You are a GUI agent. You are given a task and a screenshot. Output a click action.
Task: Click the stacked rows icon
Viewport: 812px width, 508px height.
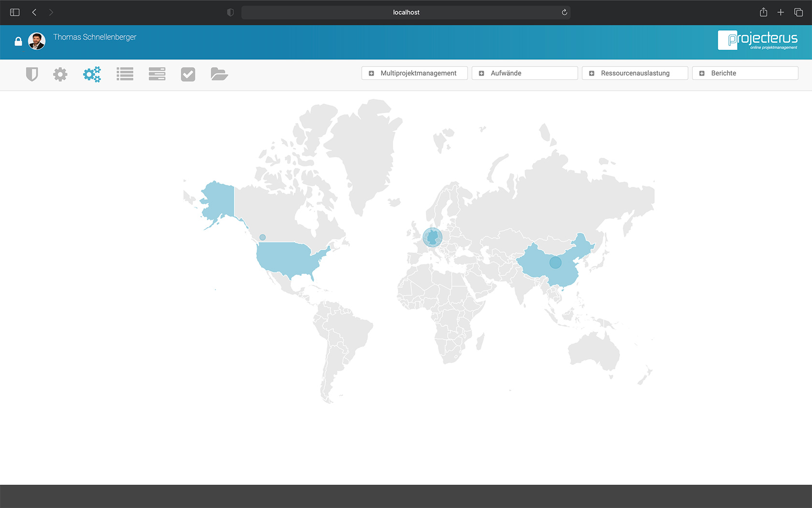pyautogui.click(x=157, y=74)
